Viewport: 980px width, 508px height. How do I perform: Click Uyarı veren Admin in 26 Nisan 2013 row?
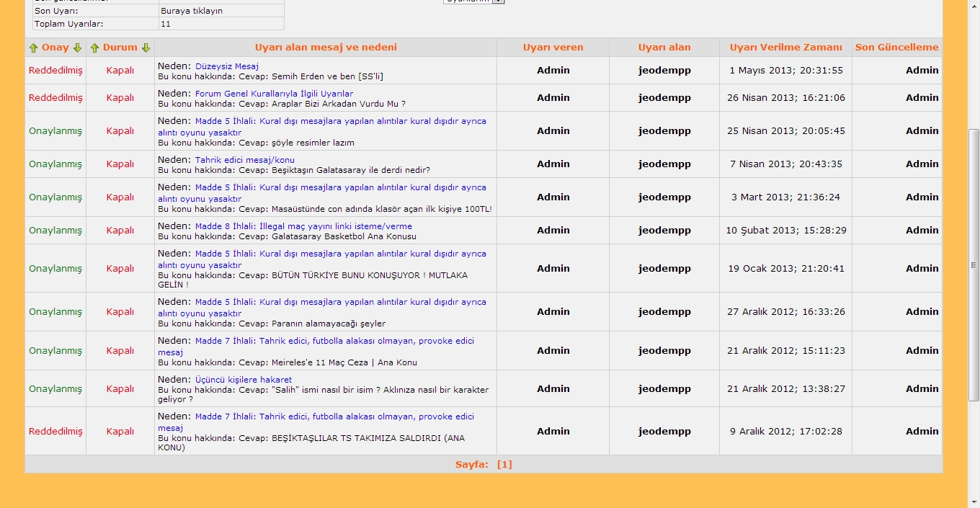pyautogui.click(x=553, y=97)
